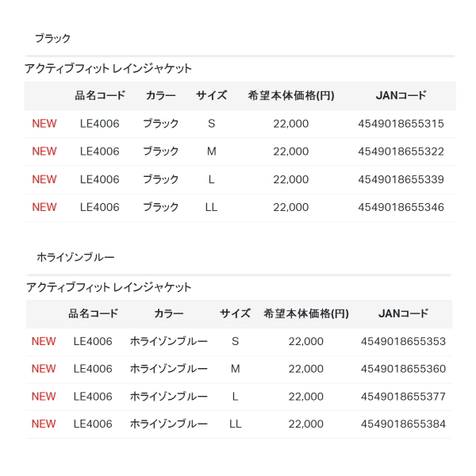Click size L cell in ホライゾンブルー table
476x476 pixels.
point(236,397)
